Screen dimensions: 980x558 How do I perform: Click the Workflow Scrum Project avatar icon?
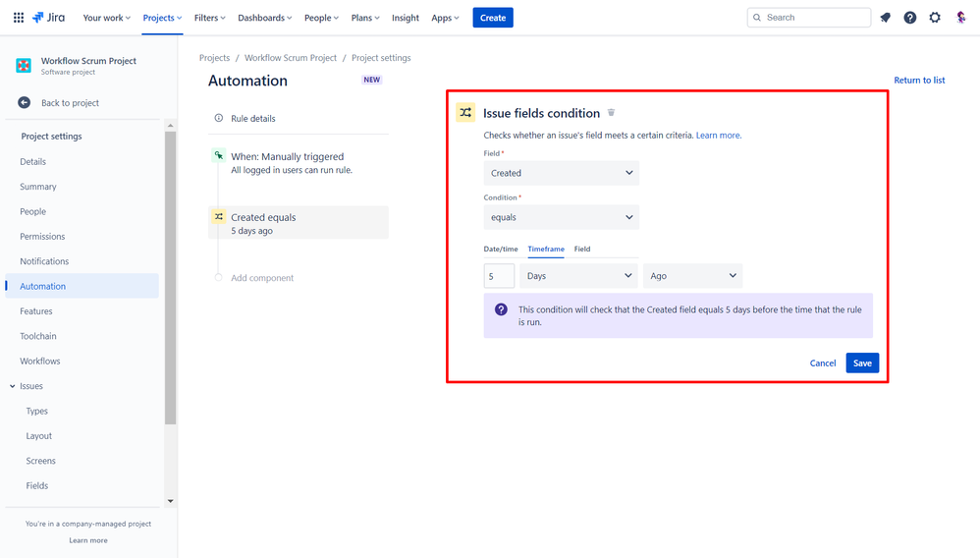(24, 65)
